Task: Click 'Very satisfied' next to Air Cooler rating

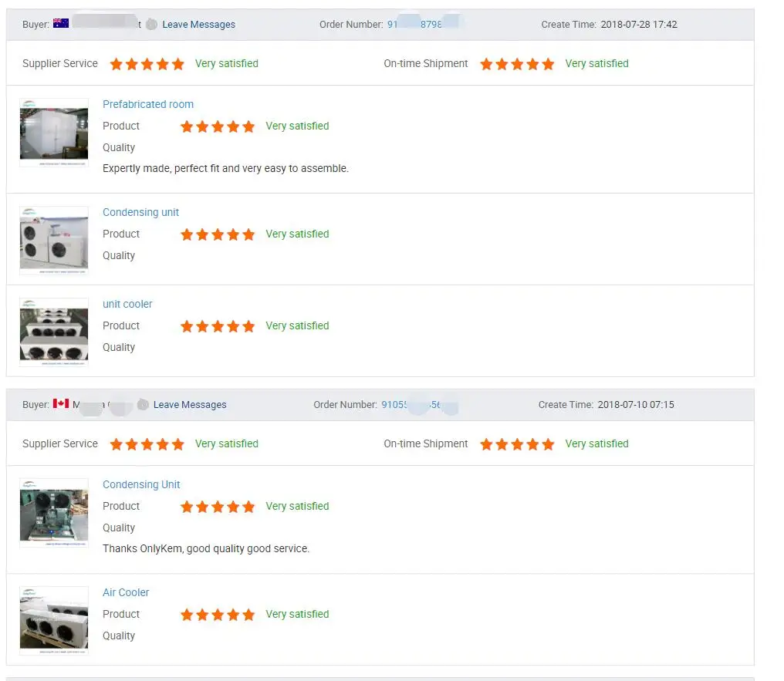Action: (297, 614)
